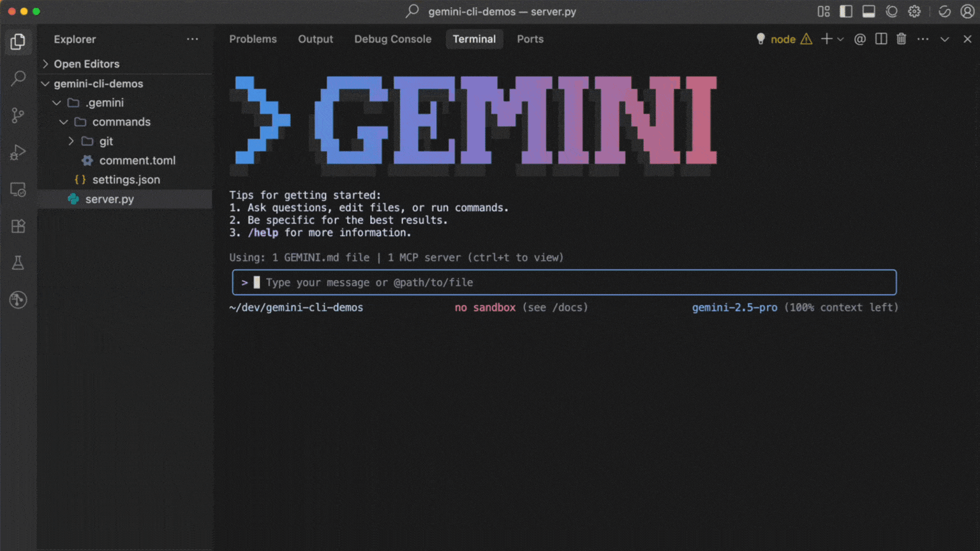Switch to the Output tab

(x=315, y=39)
